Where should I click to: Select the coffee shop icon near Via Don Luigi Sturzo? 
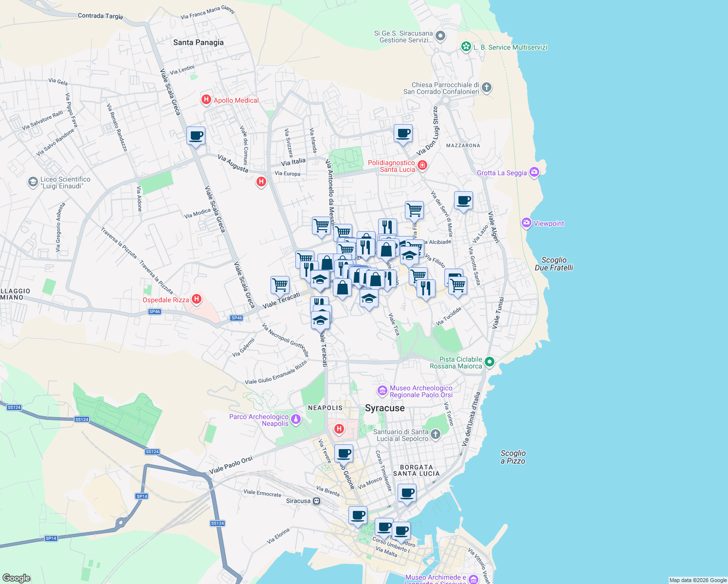(x=403, y=132)
